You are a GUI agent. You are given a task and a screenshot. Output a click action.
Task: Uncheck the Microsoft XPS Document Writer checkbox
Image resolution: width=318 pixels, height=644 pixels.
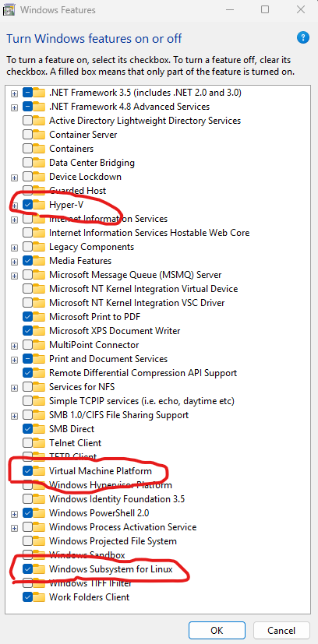(x=27, y=330)
